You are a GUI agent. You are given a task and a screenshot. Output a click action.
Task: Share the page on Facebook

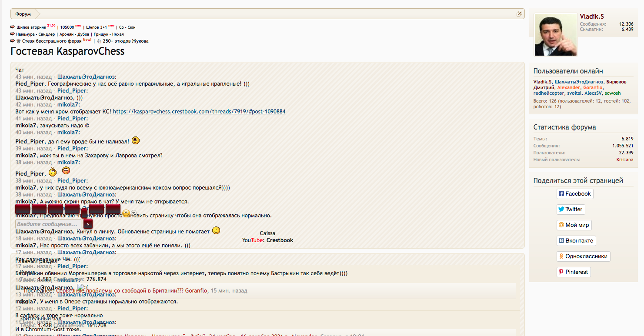[x=574, y=194]
